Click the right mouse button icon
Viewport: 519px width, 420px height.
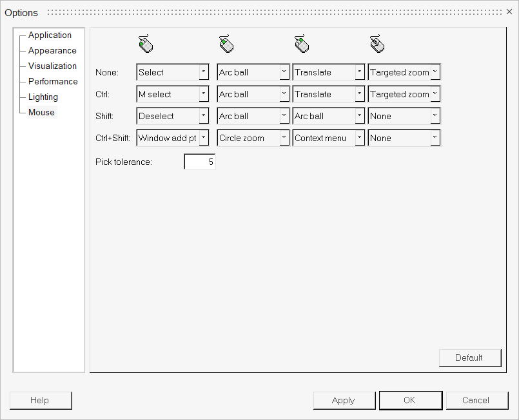click(302, 44)
